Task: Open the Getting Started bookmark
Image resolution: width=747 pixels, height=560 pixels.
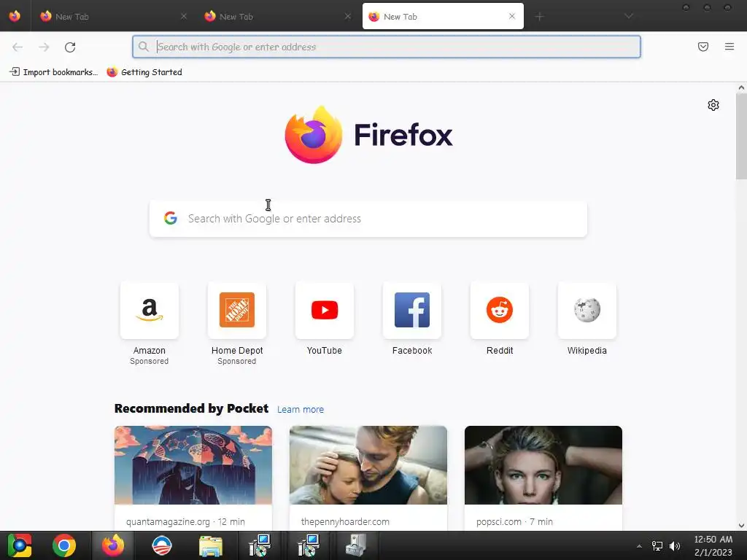Action: point(144,72)
